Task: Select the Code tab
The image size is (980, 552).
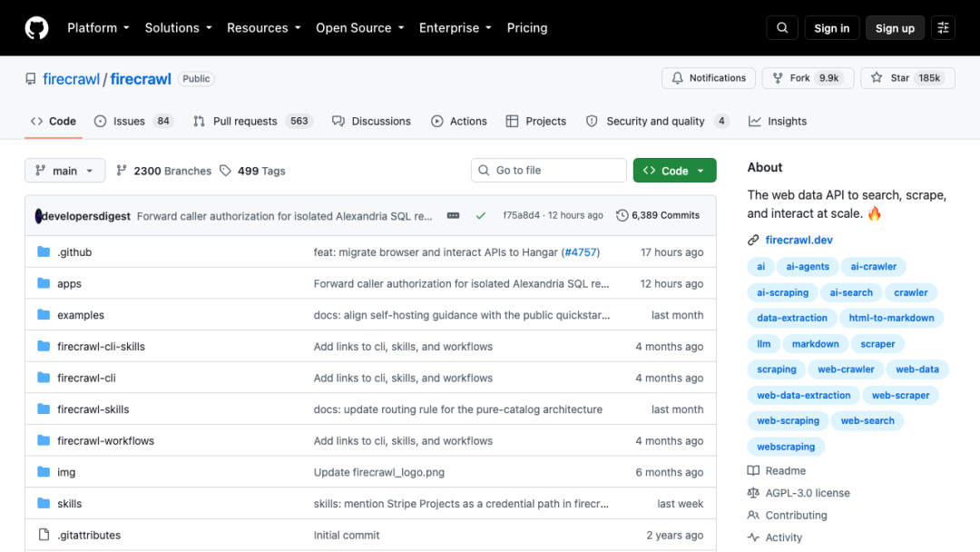Action: pos(54,122)
